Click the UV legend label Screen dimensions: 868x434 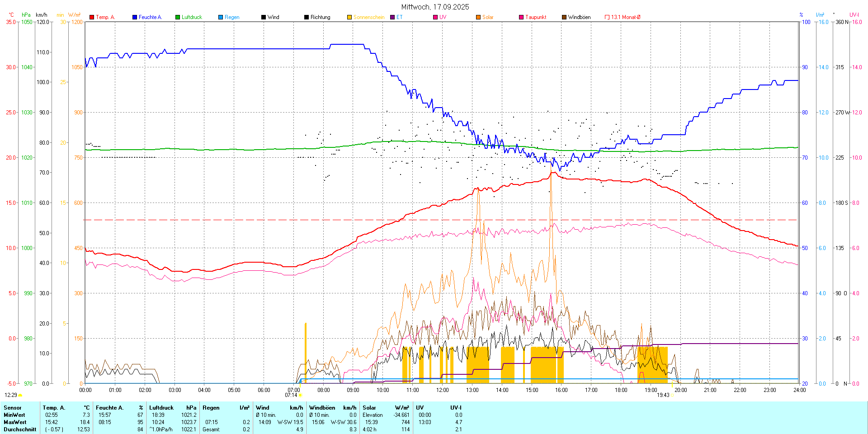443,17
